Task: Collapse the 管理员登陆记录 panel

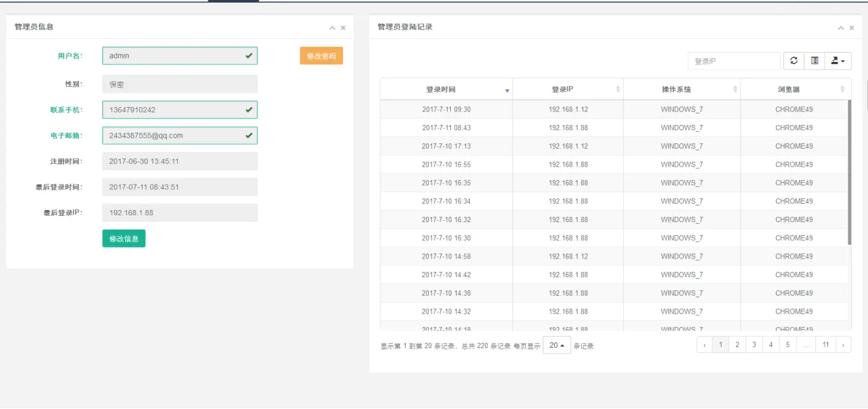Action: pyautogui.click(x=841, y=28)
